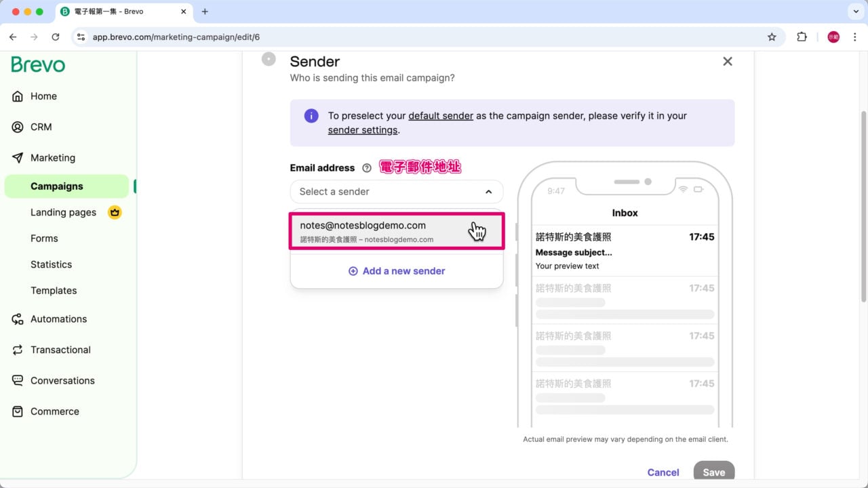Close the Sender section with X
868x488 pixels.
pyautogui.click(x=728, y=62)
